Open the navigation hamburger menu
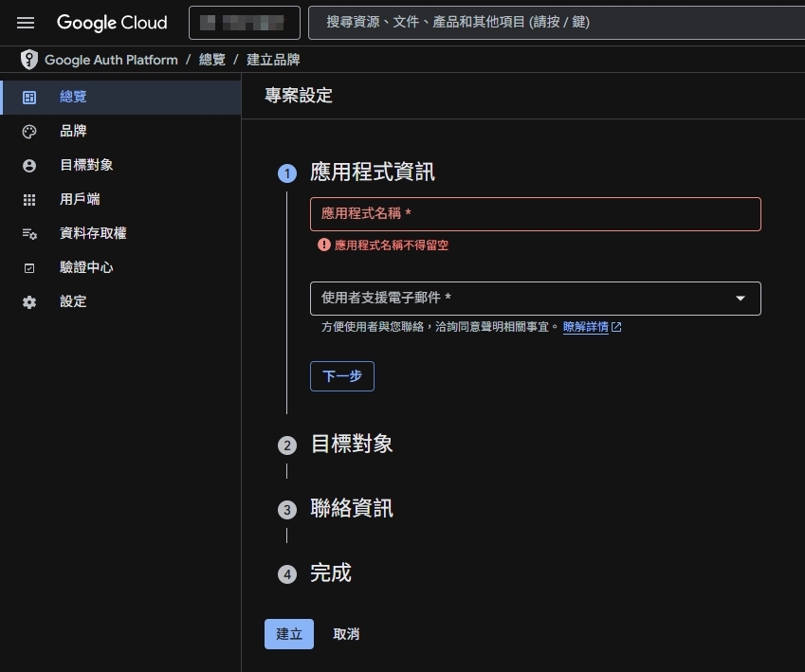Screen dimensions: 805x672 tap(25, 23)
